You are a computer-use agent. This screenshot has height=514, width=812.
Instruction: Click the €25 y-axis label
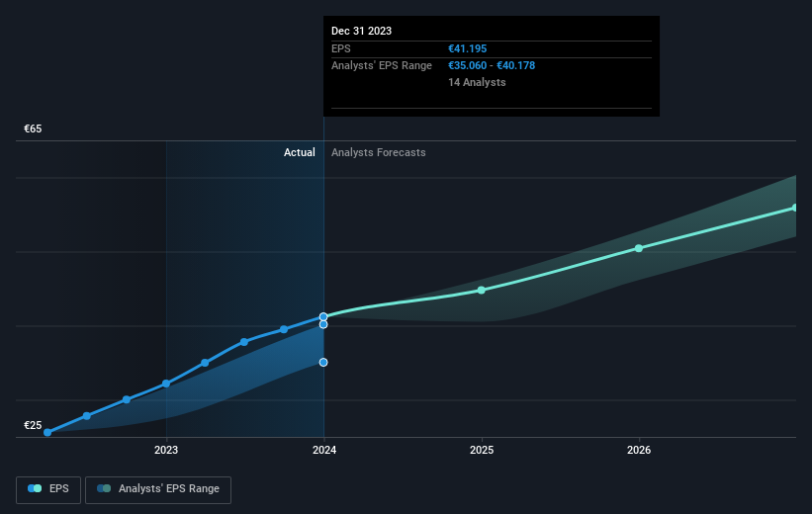point(33,425)
